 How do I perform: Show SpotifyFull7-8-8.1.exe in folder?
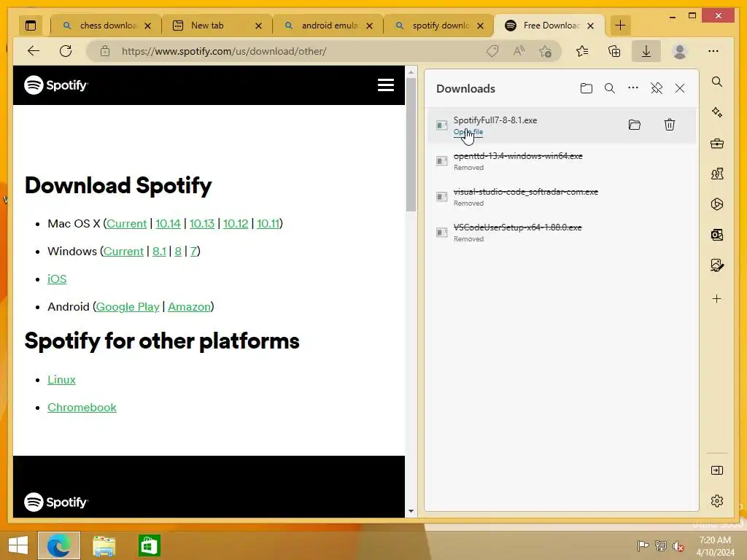click(635, 125)
